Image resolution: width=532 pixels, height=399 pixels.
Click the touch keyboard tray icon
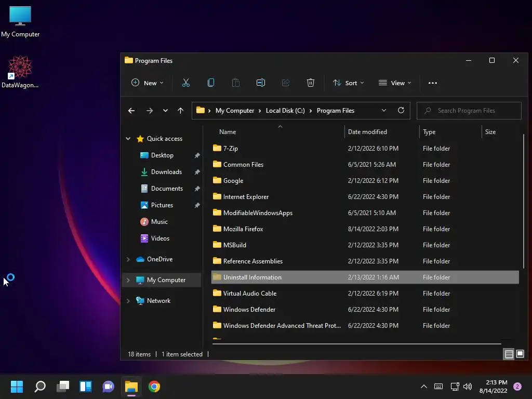pyautogui.click(x=438, y=387)
